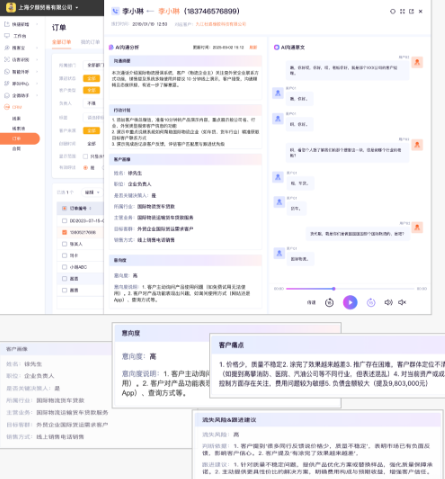Click the phone icon beside 李小琳
This screenshot has height=479, width=445.
tap(115, 11)
